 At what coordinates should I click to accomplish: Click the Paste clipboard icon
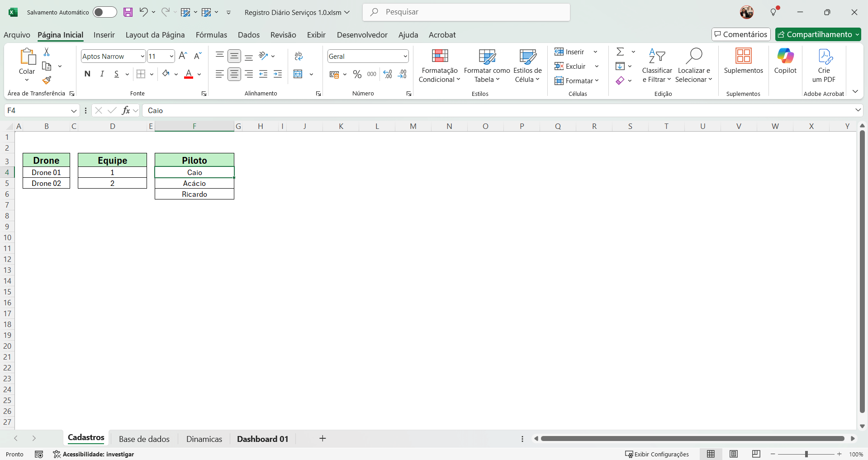click(x=27, y=57)
